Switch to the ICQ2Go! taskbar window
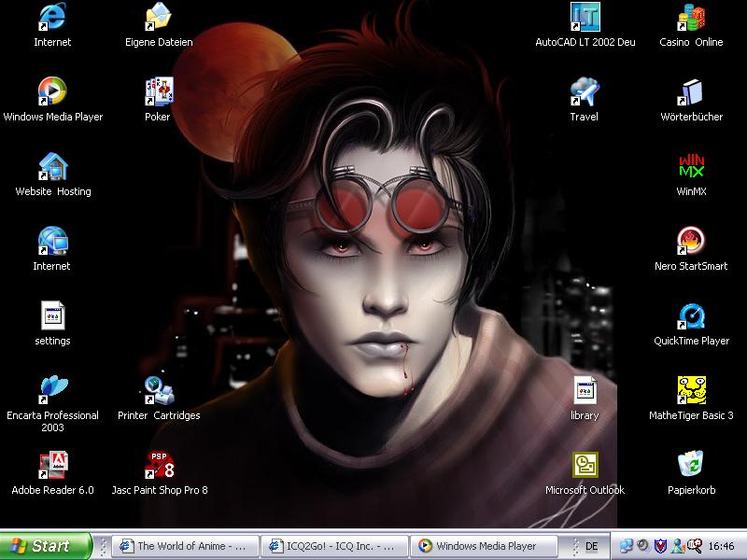 pyautogui.click(x=335, y=546)
